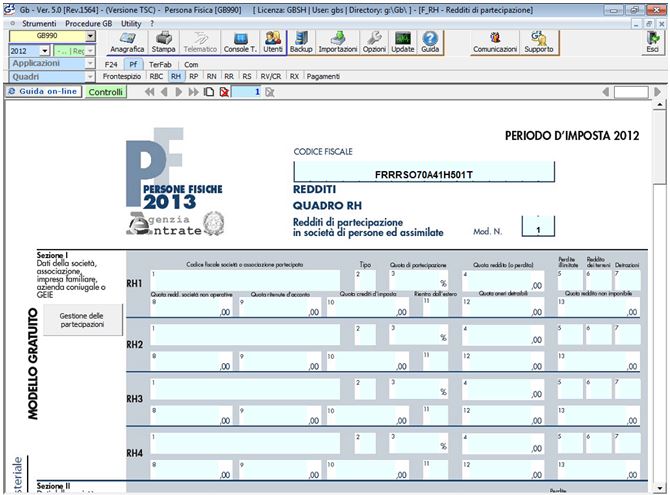Click RH1 quota reddito field 4
The image size is (670, 495).
pyautogui.click(x=502, y=280)
